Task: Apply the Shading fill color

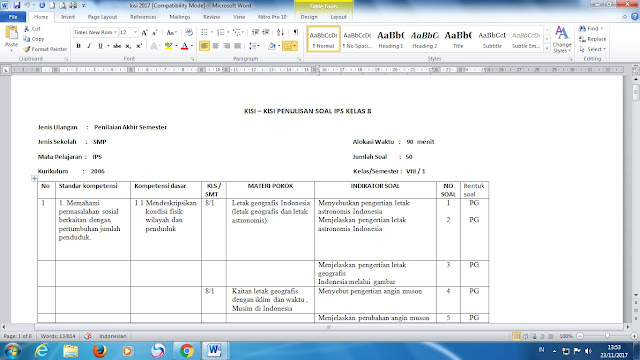Action: point(272,46)
